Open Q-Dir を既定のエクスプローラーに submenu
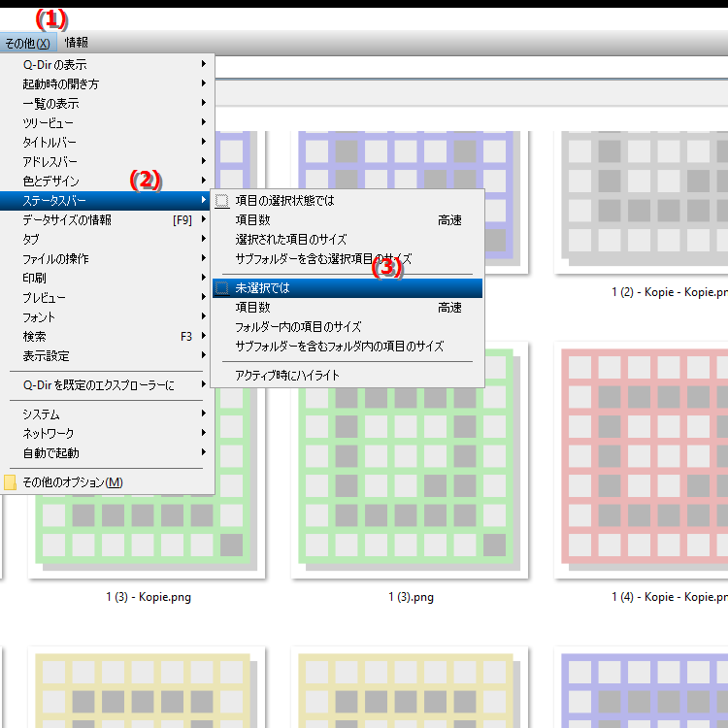This screenshot has height=728, width=728. tap(106, 385)
